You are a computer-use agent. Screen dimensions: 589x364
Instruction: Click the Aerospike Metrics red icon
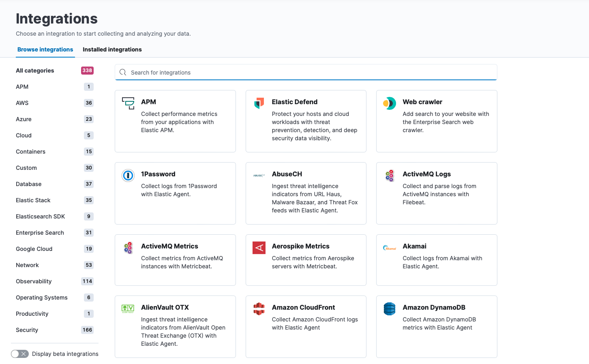click(x=259, y=248)
